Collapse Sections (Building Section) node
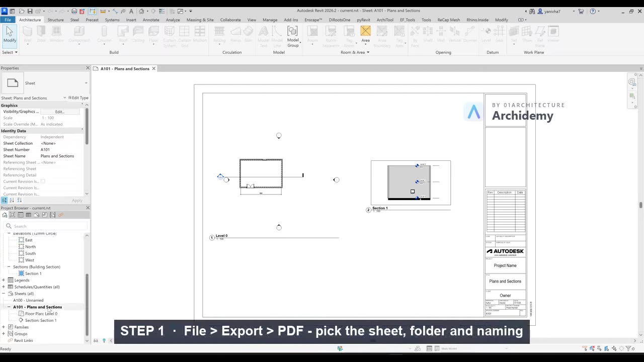This screenshot has width=644, height=362. click(9, 267)
